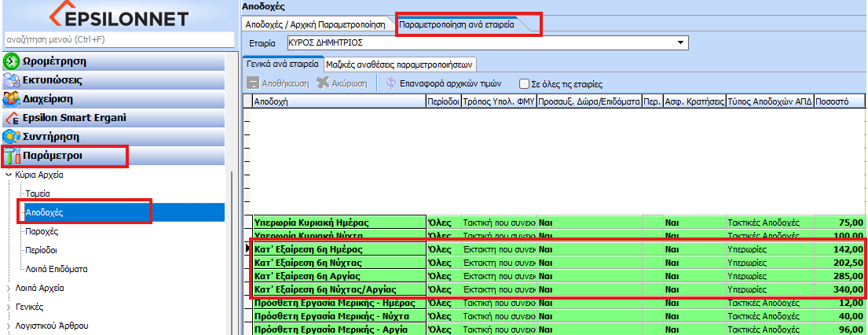
Task: Click the 340,00 percentage cell
Action: (x=839, y=289)
